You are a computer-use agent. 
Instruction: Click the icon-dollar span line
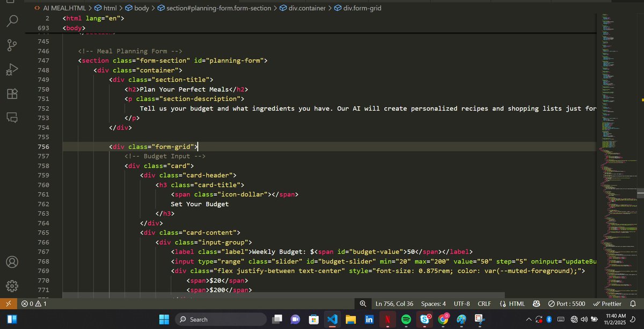tap(235, 194)
